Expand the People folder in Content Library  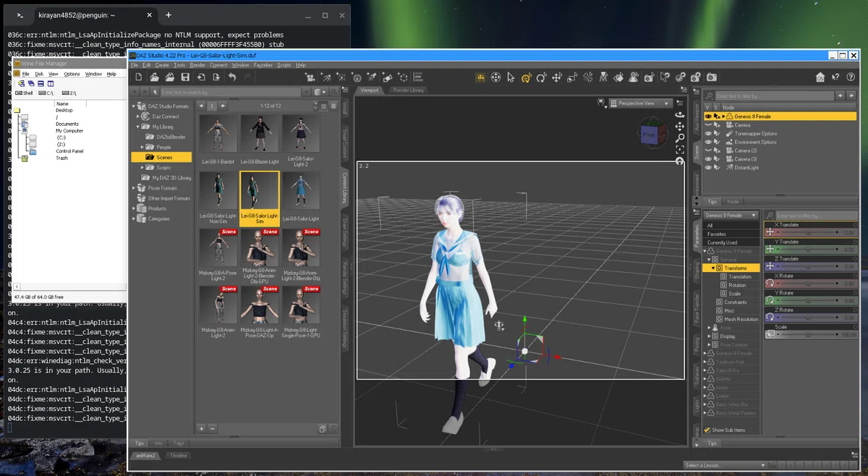142,147
